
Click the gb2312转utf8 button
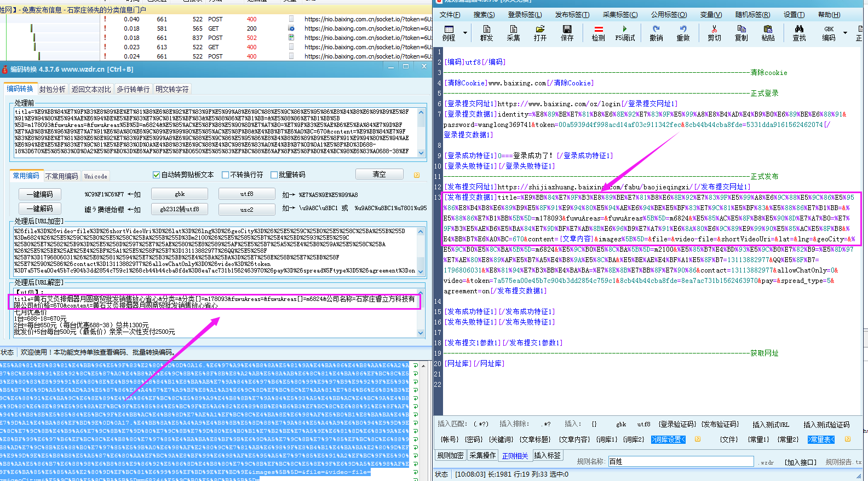click(x=180, y=209)
